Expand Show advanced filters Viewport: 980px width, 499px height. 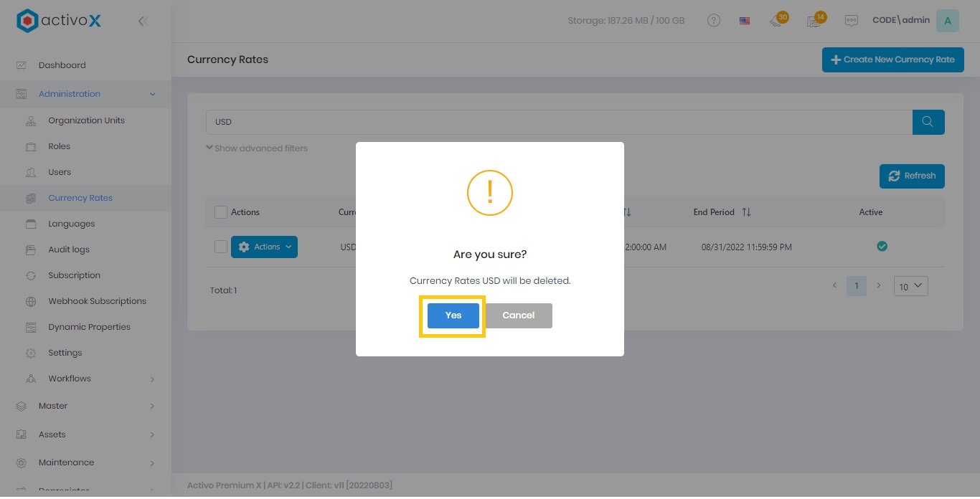(x=257, y=148)
